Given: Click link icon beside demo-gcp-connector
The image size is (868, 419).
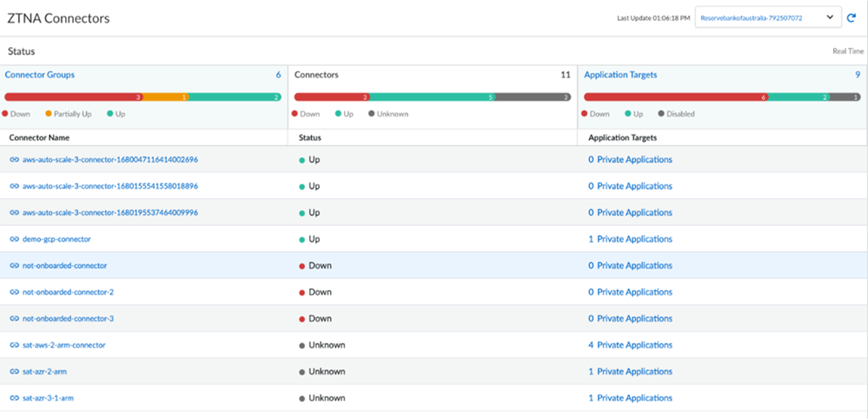Looking at the screenshot, I should [14, 239].
